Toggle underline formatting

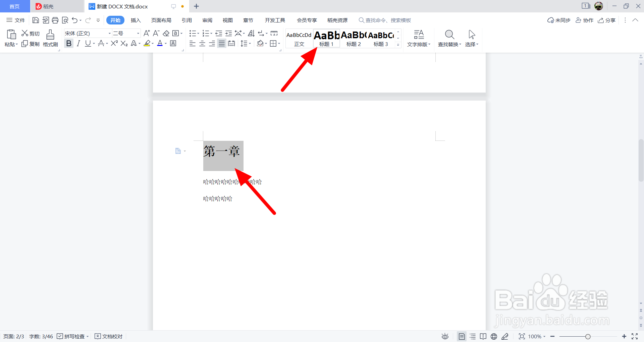[88, 44]
